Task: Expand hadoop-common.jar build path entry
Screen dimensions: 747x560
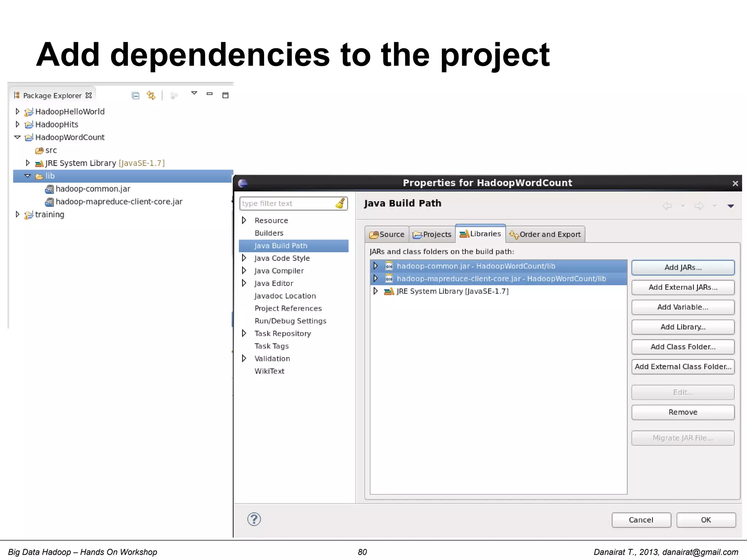Action: click(x=375, y=266)
